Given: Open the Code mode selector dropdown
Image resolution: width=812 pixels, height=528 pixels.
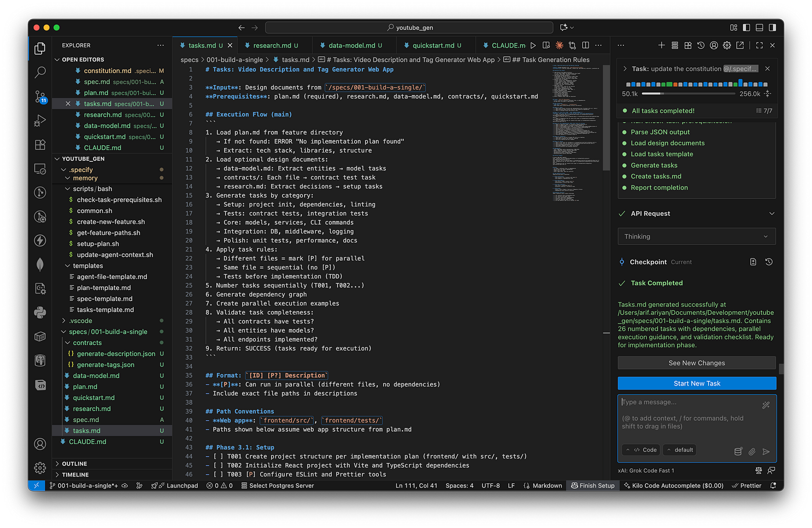Looking at the screenshot, I should [x=641, y=450].
